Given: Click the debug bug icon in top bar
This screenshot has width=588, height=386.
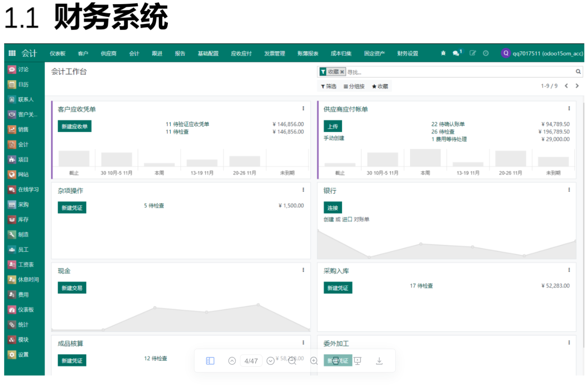Looking at the screenshot, I should pyautogui.click(x=443, y=53).
